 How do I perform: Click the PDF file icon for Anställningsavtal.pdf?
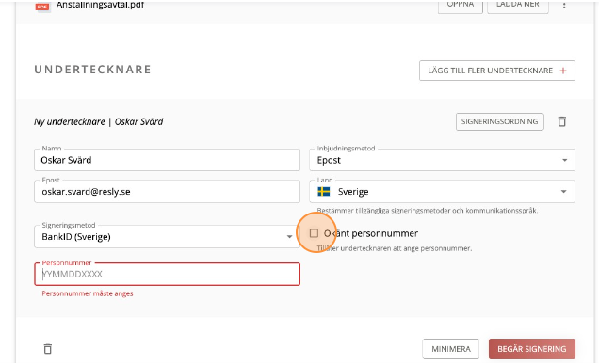point(42,7)
